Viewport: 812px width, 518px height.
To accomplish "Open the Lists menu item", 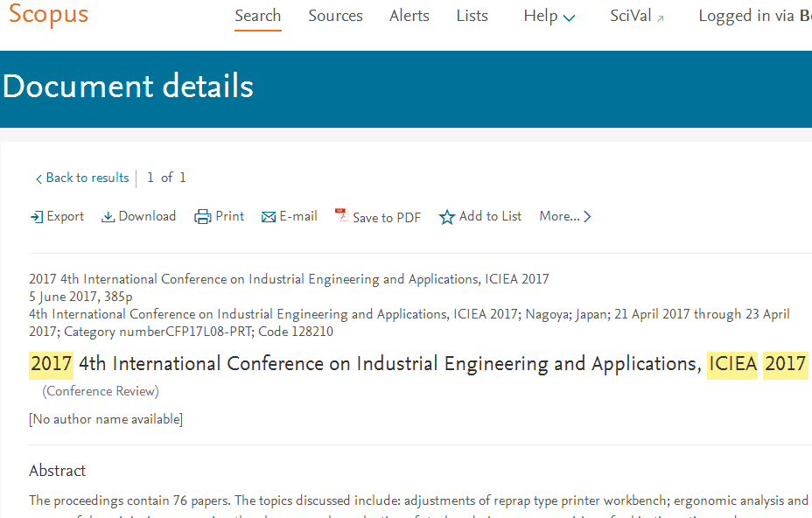I will pyautogui.click(x=472, y=17).
